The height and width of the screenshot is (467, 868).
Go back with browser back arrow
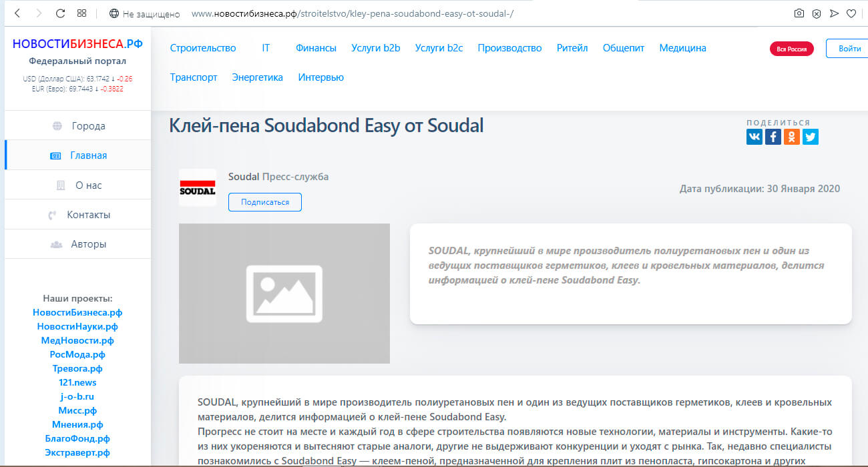pos(17,13)
